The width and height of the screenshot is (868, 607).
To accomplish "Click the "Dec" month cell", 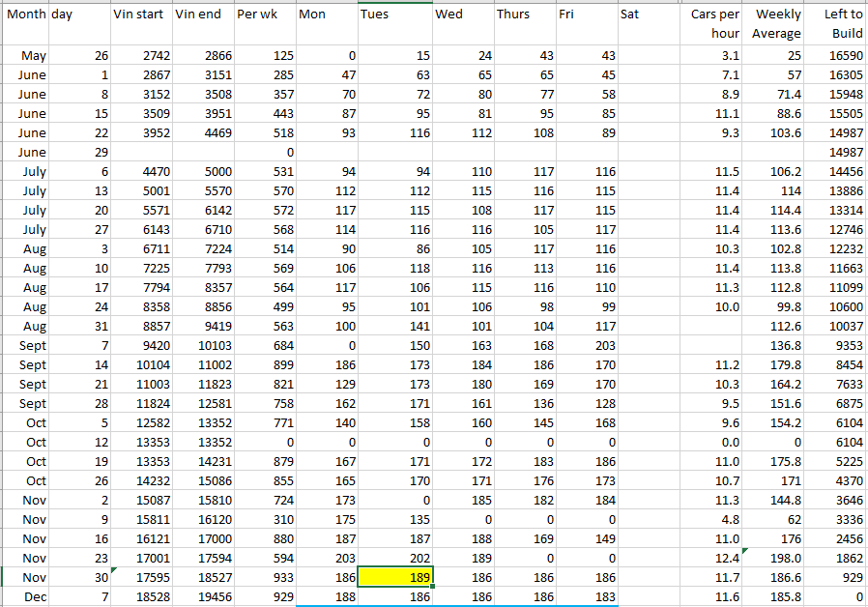I will 24,596.
